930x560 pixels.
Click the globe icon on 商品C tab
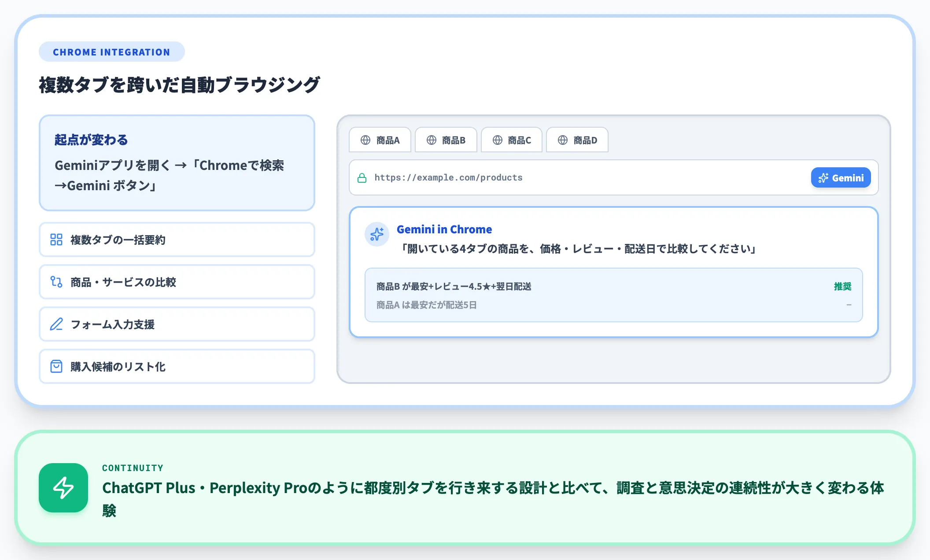pos(498,140)
